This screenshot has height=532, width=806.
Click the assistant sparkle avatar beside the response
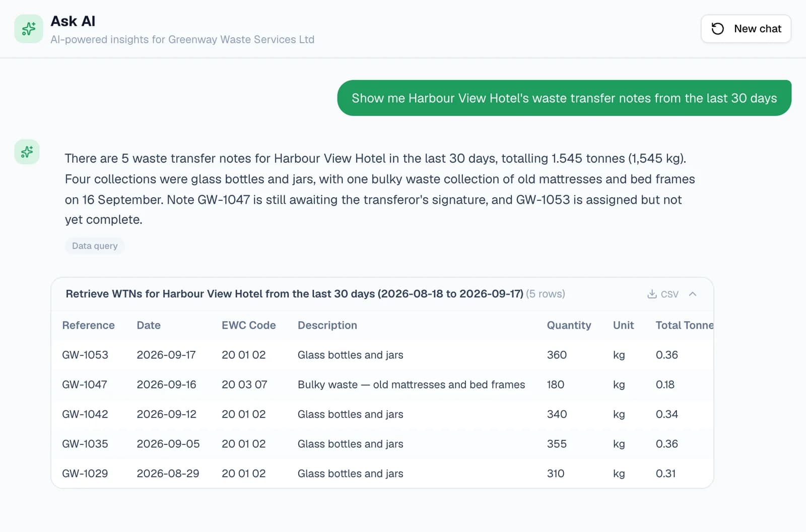27,152
